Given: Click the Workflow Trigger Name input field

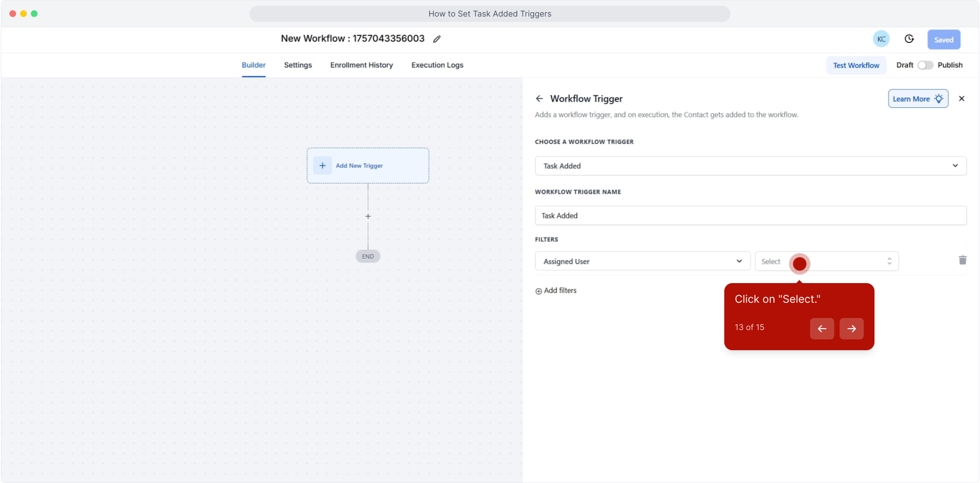Looking at the screenshot, I should click(x=750, y=216).
